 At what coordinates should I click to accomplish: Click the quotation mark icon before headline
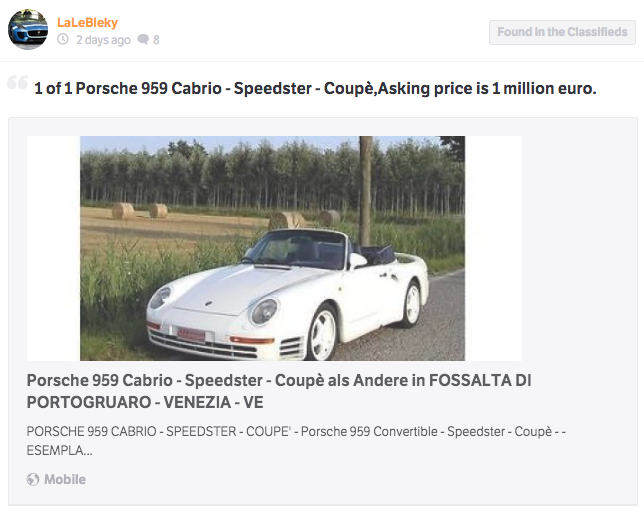[x=17, y=85]
